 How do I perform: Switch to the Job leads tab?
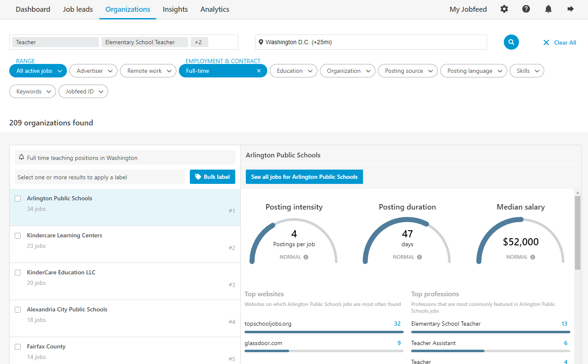(x=78, y=9)
